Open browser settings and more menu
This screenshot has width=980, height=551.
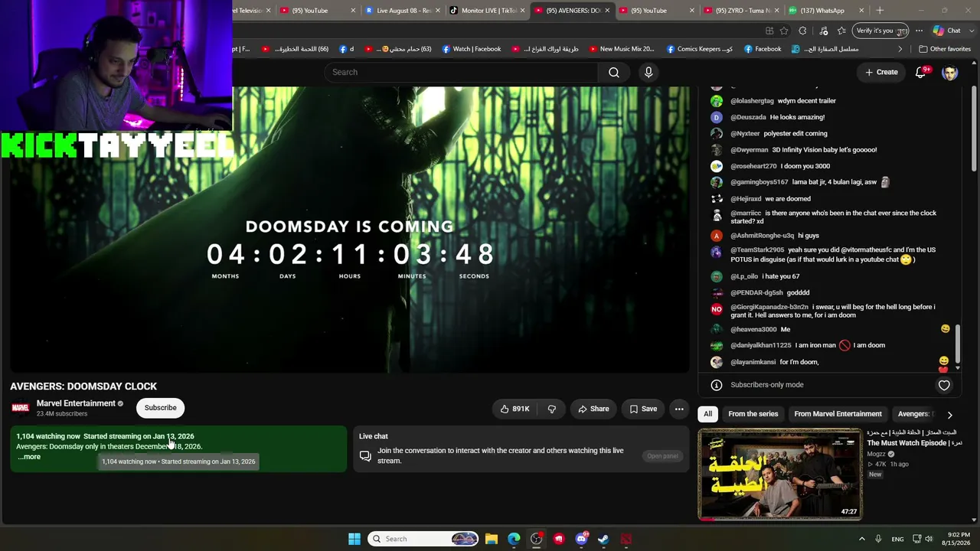pos(919,31)
